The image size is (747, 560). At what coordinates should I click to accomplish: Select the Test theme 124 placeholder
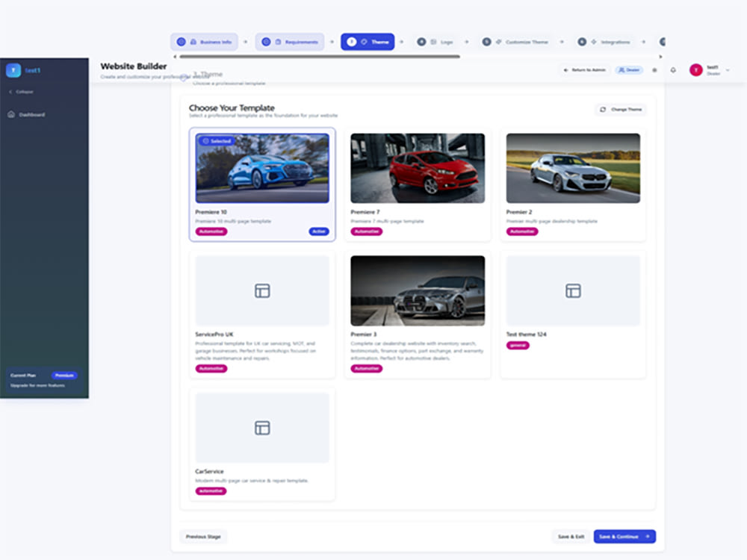point(573,291)
